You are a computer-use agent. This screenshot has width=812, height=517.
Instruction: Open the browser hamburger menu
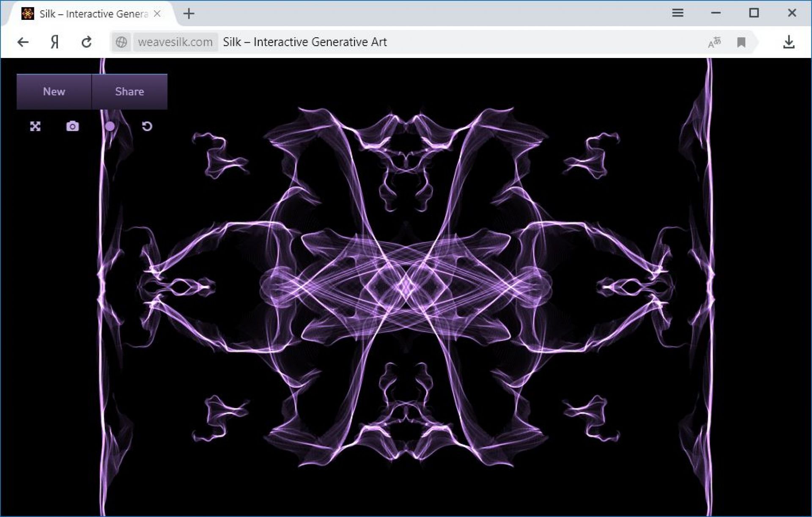pos(678,13)
